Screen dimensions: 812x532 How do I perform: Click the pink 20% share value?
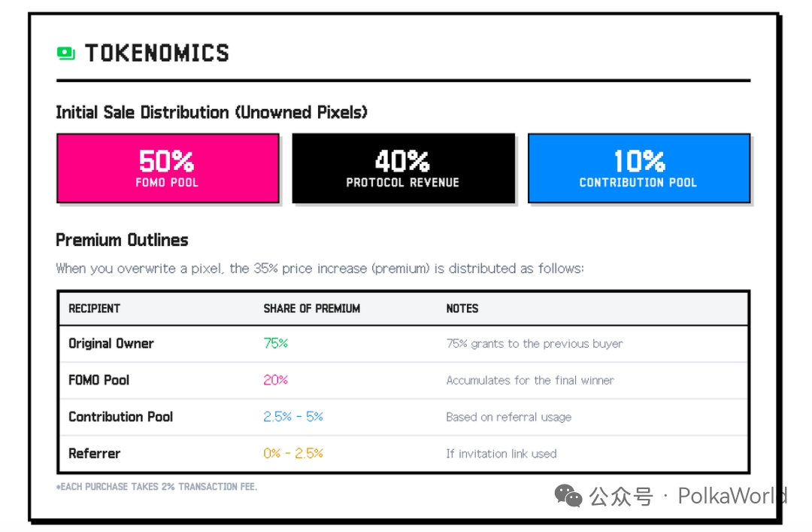275,380
